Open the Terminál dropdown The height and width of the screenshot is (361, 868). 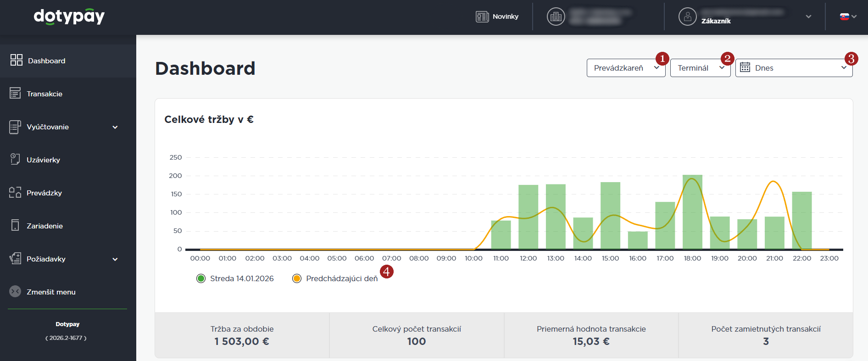[x=700, y=68]
